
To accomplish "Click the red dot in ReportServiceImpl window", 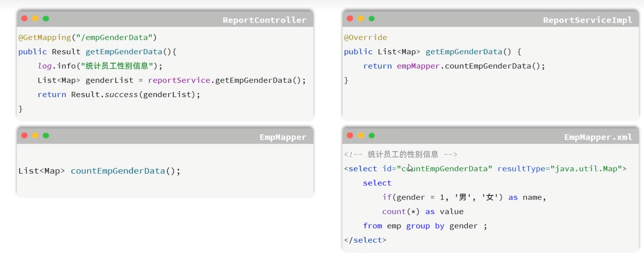I will click(x=350, y=18).
